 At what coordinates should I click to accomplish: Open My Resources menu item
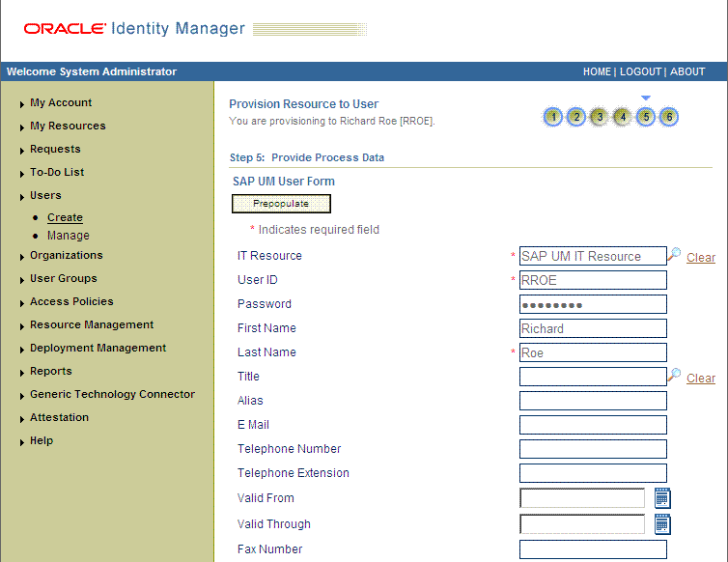tap(68, 126)
